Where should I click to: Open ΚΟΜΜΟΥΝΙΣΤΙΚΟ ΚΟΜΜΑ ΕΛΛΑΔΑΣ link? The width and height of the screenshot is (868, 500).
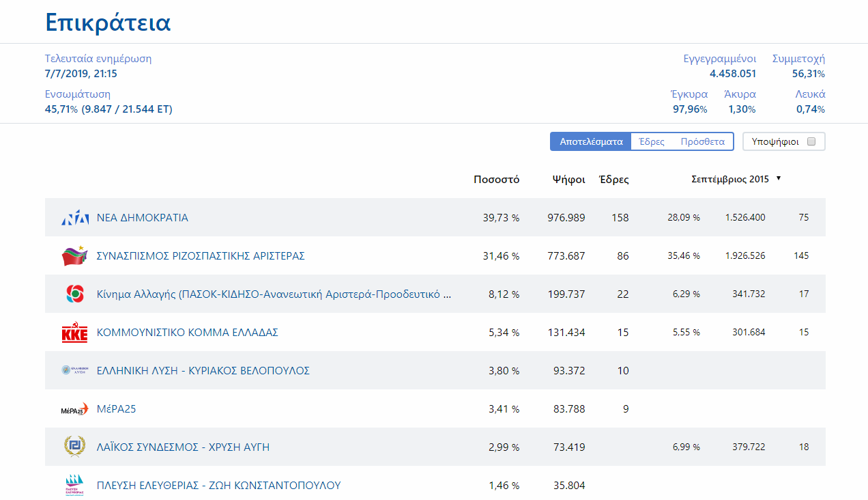pos(188,333)
